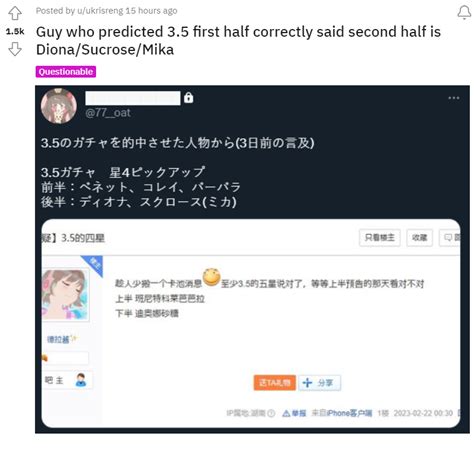474x449 pixels.
Task: Toggle post notifications bell
Action: coord(464,12)
